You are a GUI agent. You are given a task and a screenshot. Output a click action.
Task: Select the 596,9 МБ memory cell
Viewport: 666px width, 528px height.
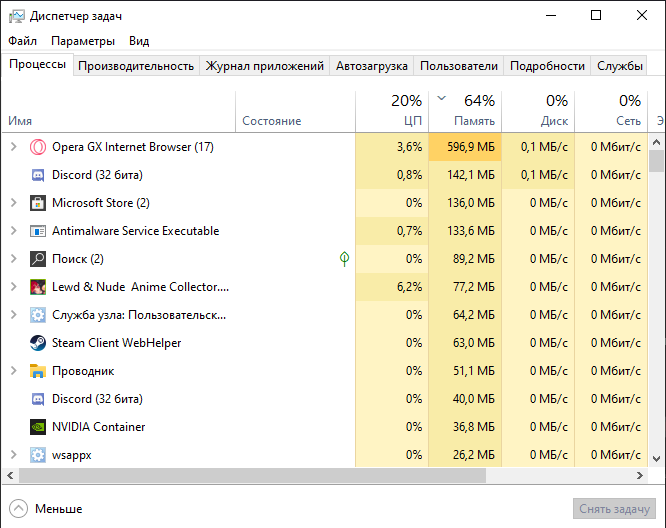pyautogui.click(x=465, y=147)
